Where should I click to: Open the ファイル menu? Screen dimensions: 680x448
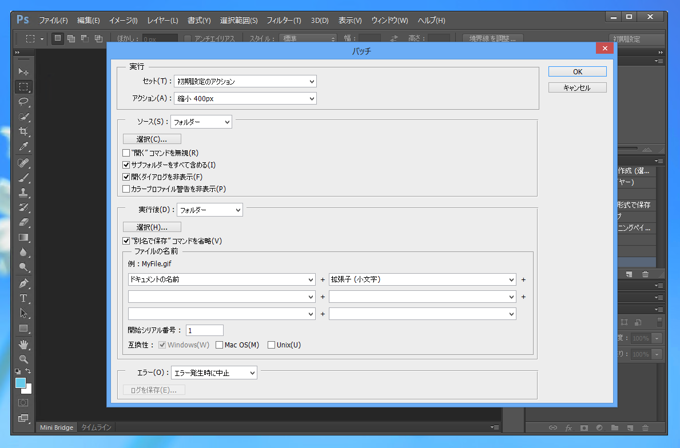tap(53, 20)
